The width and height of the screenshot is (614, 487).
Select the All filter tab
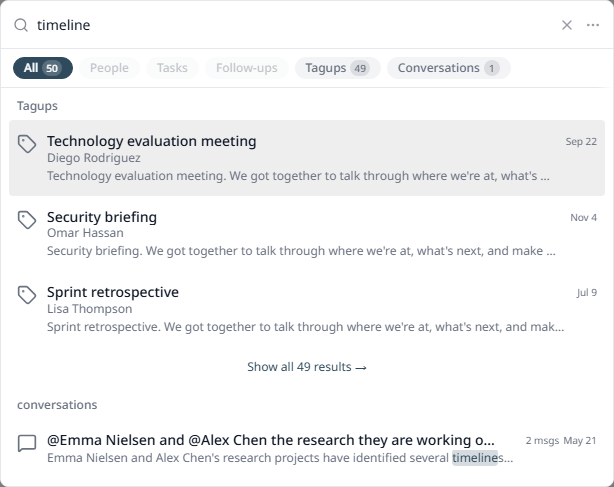click(x=43, y=68)
